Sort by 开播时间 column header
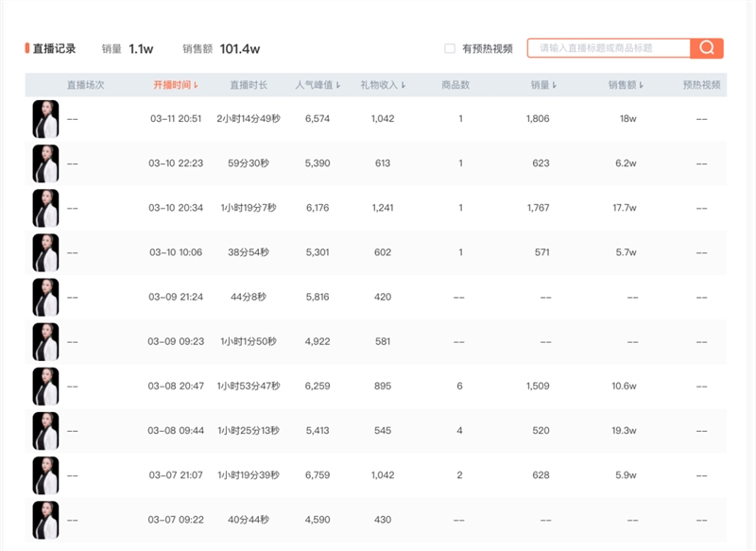Viewport: 756px width, 551px height. 176,85
